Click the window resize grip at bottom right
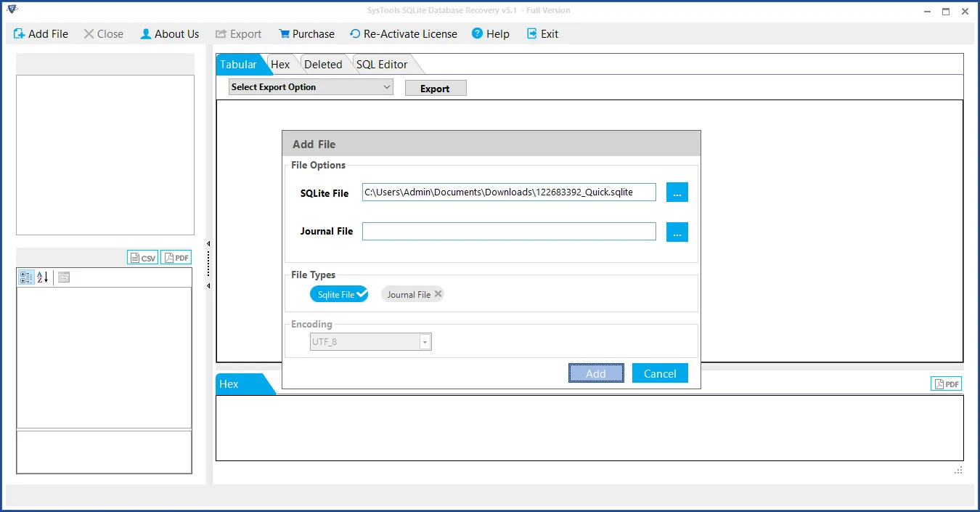The height and width of the screenshot is (512, 980). 958,471
